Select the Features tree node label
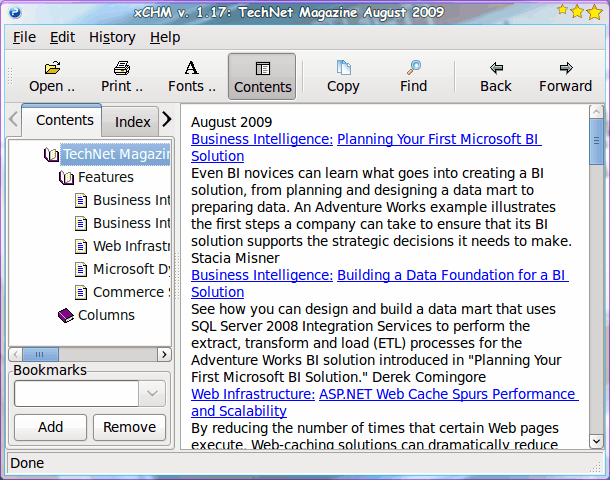610x480 pixels. (x=106, y=177)
